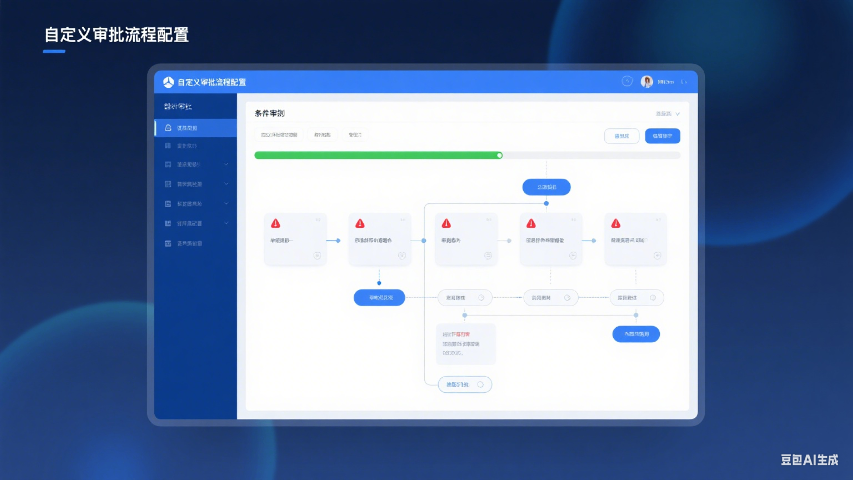Expand the sixth sidebar item's chevron
The width and height of the screenshot is (853, 480).
[226, 224]
